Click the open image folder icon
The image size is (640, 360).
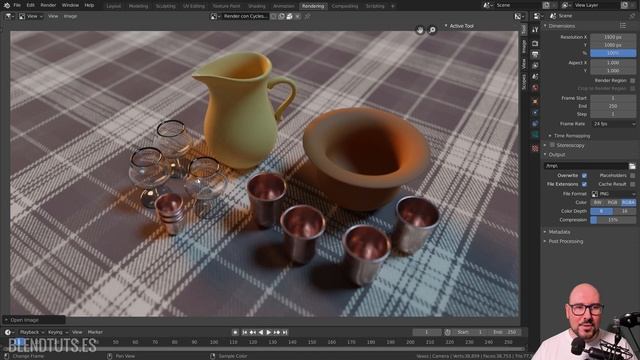[289, 16]
